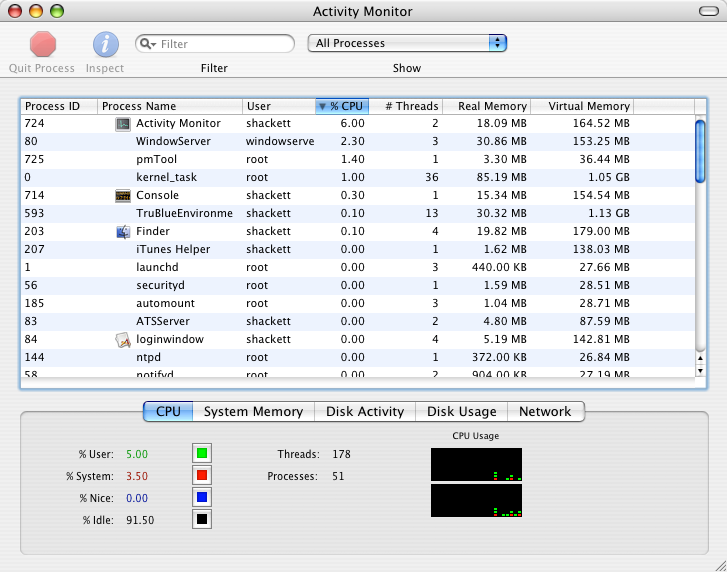Switch to the Disk Activity tab
The height and width of the screenshot is (572, 727).
pyautogui.click(x=365, y=411)
